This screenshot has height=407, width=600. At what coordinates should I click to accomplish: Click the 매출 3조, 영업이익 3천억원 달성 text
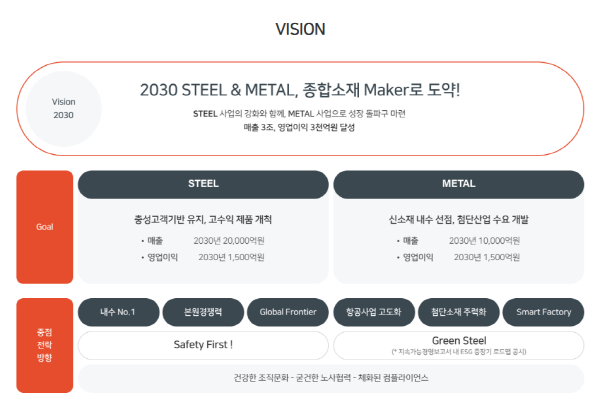click(x=299, y=127)
